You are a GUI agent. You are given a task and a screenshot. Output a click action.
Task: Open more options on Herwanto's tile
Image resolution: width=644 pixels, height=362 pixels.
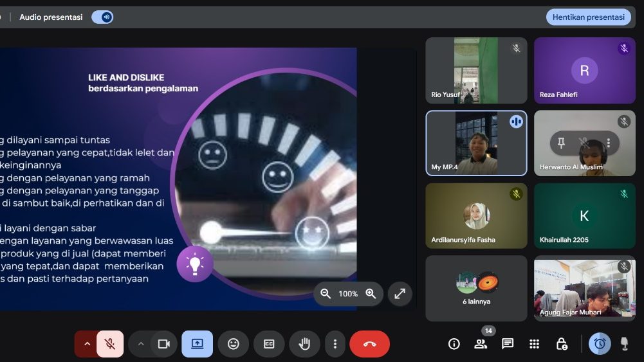pos(608,143)
